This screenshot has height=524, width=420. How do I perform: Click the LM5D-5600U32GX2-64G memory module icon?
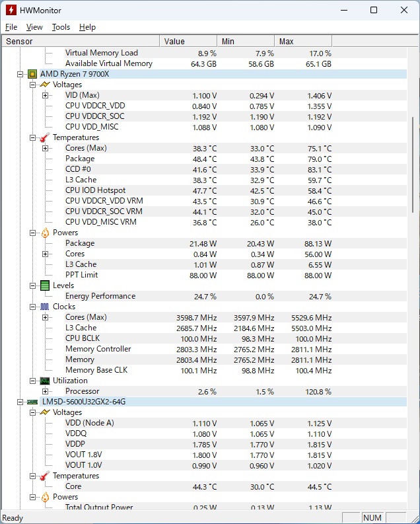tap(32, 402)
